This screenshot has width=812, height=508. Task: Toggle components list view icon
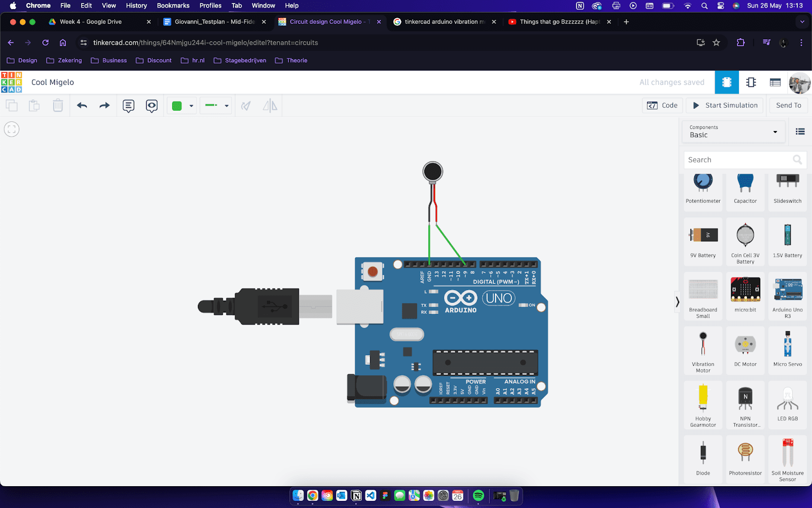click(x=800, y=132)
